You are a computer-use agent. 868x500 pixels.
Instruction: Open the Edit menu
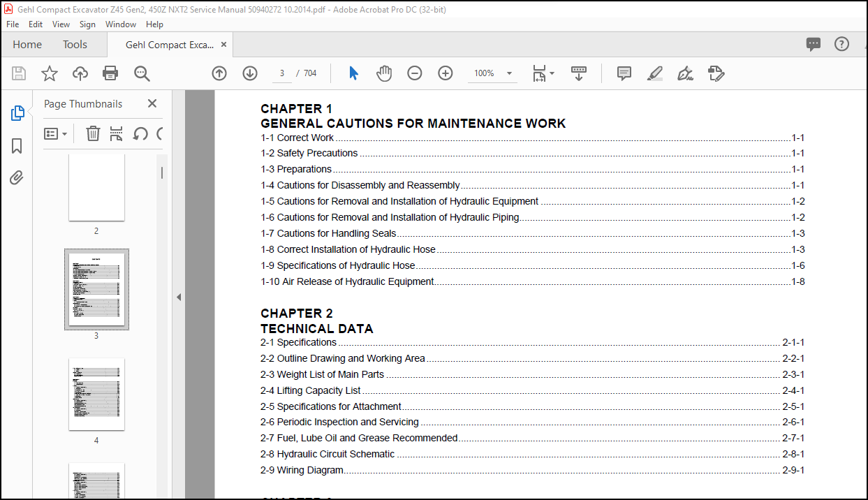pos(36,24)
